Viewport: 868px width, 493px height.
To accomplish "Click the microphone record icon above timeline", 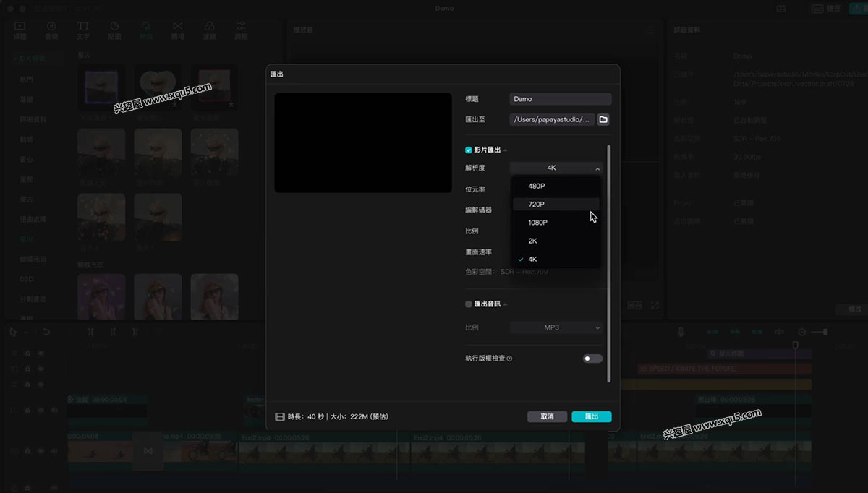I will pyautogui.click(x=681, y=332).
